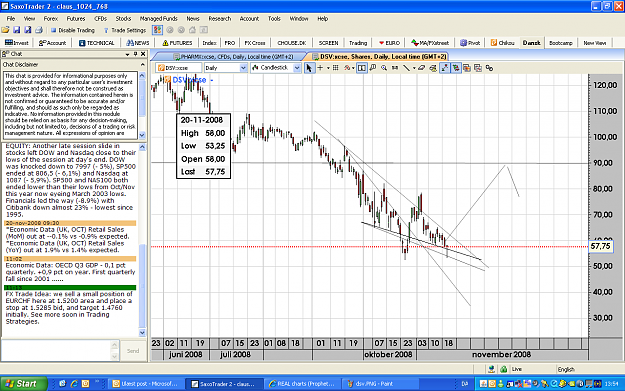Open the Research menu
The height and width of the screenshot is (391, 625).
pos(220,19)
